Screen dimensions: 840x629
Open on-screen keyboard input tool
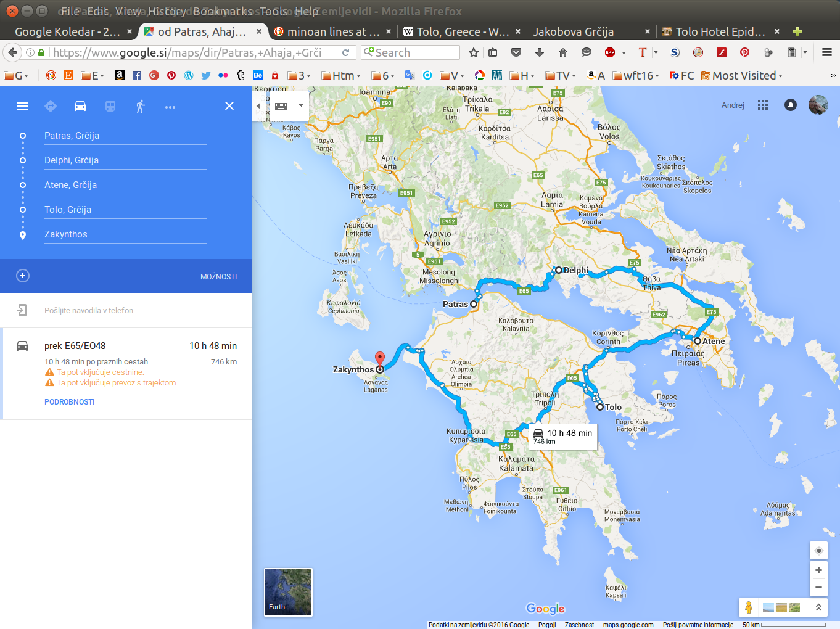(281, 106)
